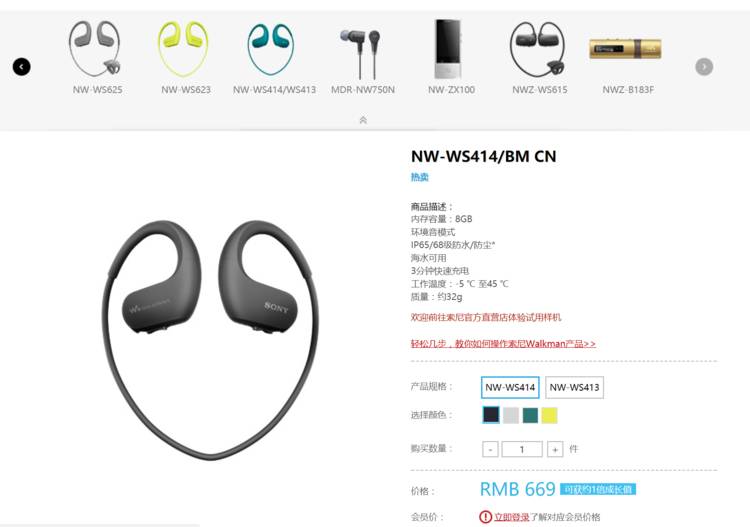Screen dimensions: 750x527
Task: Choose the light gray color swatch
Action: pyautogui.click(x=511, y=415)
